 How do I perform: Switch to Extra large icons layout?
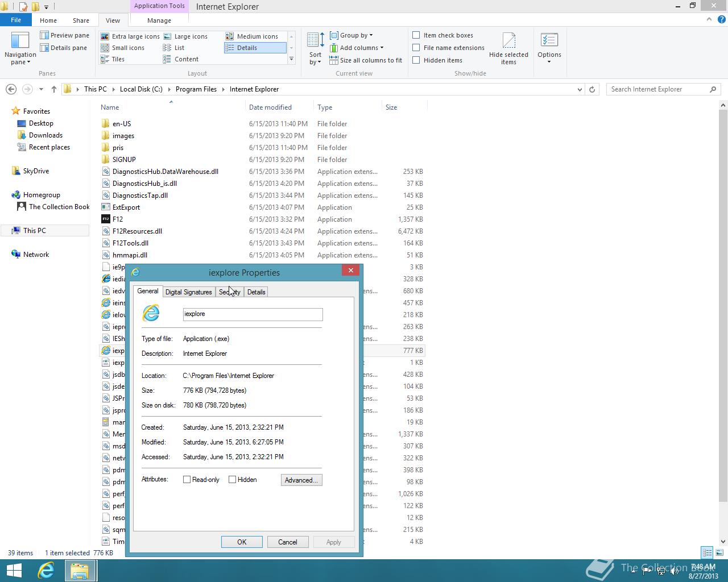[130, 36]
